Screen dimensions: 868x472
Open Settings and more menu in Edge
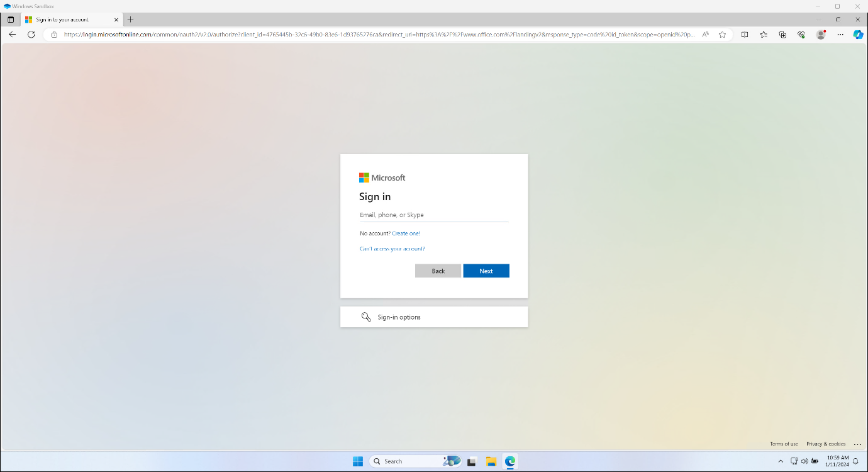(x=840, y=35)
